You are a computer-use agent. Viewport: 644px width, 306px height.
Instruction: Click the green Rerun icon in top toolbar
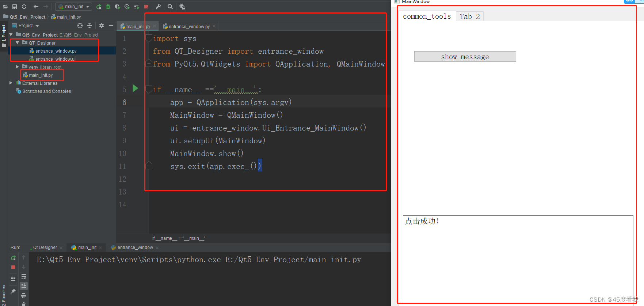pos(99,7)
